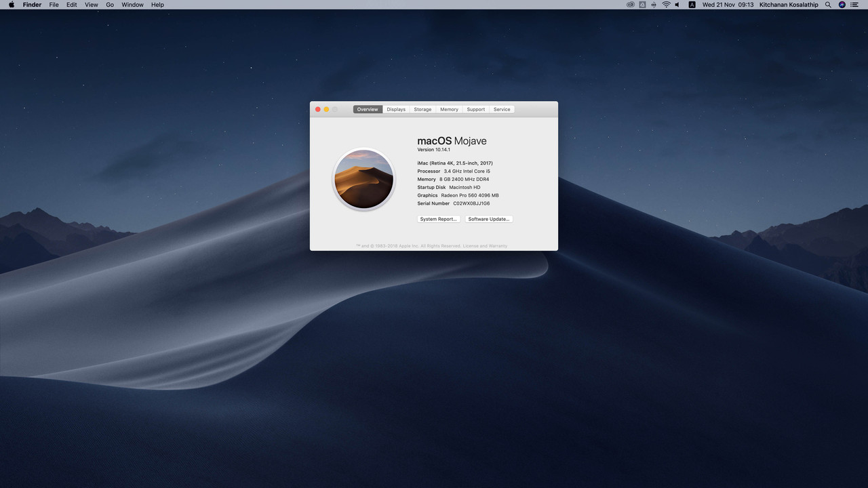
Task: Click the System Report button
Action: click(x=439, y=219)
